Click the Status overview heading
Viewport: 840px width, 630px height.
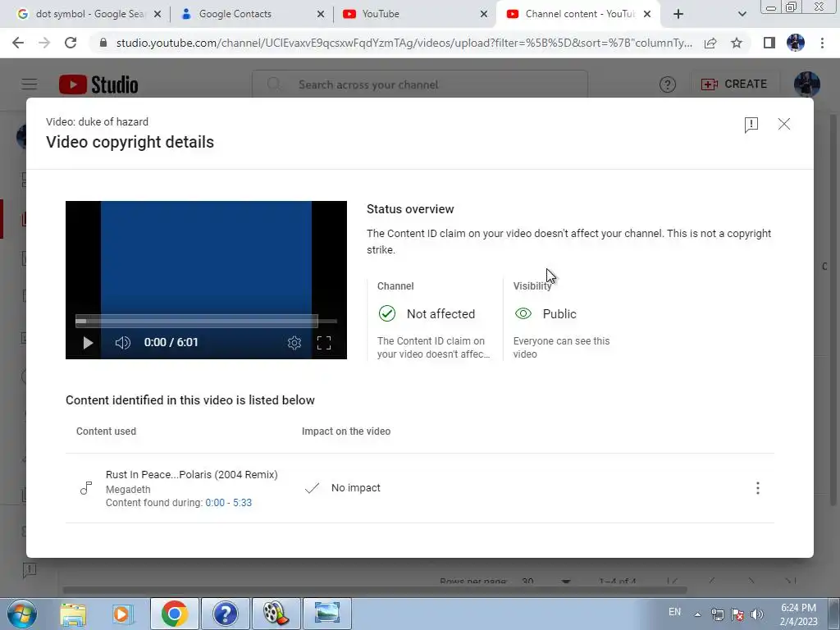click(410, 209)
